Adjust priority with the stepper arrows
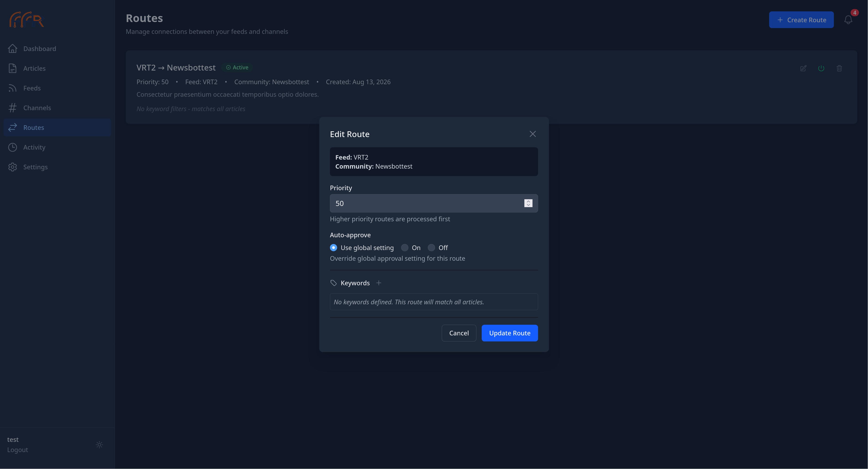The width and height of the screenshot is (868, 469). [x=528, y=203]
